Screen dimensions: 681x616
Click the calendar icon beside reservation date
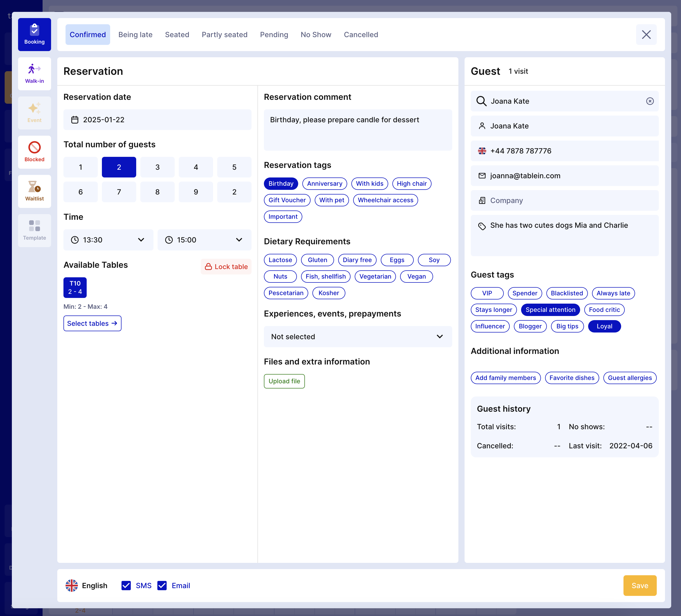(x=75, y=119)
